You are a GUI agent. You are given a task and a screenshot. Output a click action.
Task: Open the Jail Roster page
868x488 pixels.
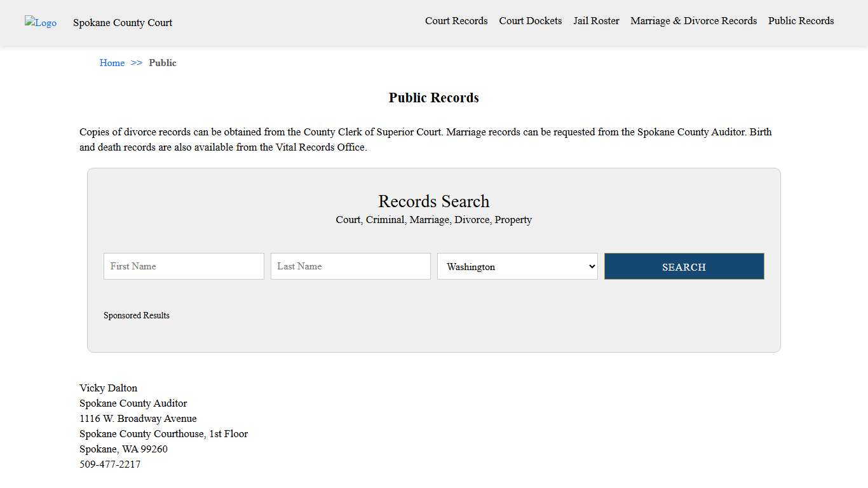click(596, 20)
